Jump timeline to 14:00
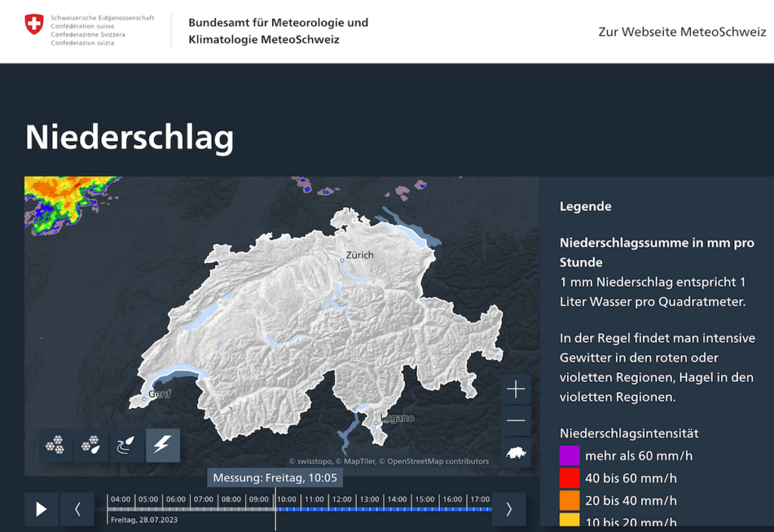Image resolution: width=774 pixels, height=532 pixels. pos(397,500)
